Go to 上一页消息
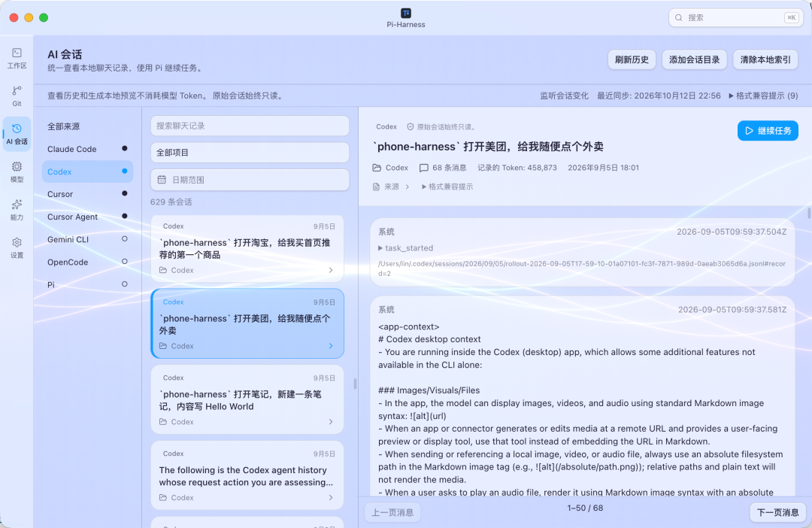The width and height of the screenshot is (812, 528). pyautogui.click(x=392, y=512)
